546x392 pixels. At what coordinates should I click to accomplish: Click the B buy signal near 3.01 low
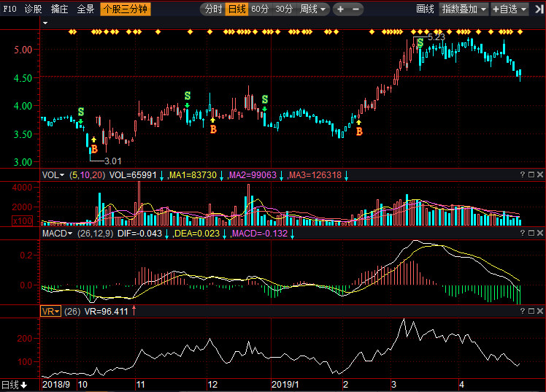[x=94, y=150]
